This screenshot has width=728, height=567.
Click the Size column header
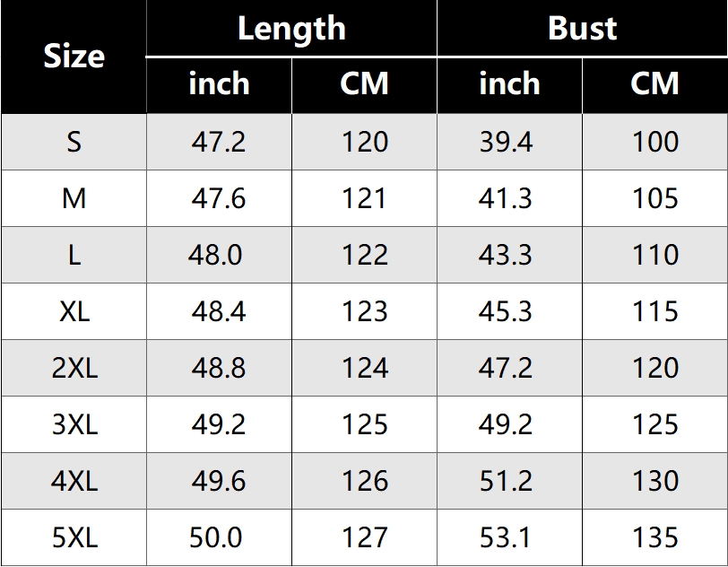pyautogui.click(x=74, y=57)
